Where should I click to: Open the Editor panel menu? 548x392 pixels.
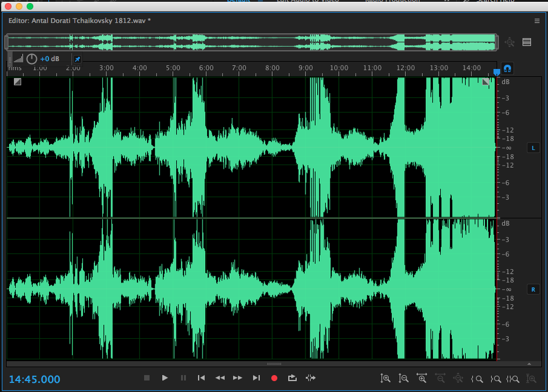(537, 21)
